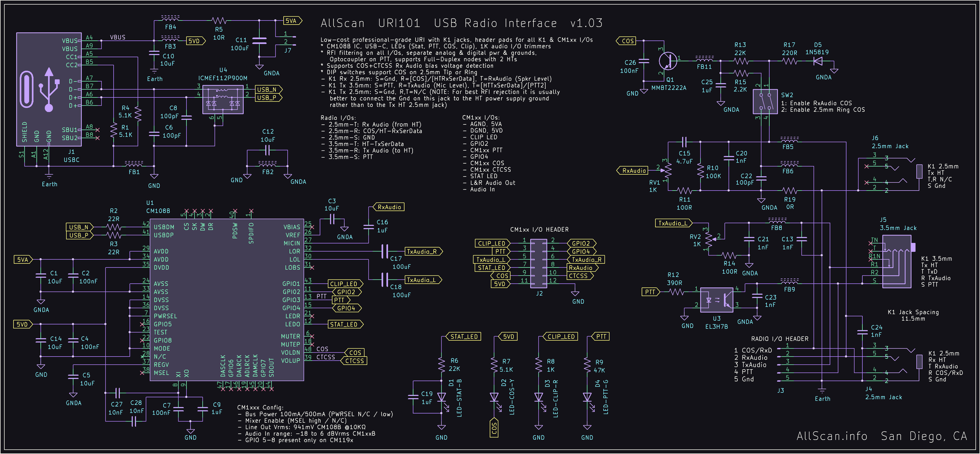
Task: Select the R10 100K resistor symbol
Action: click(700, 170)
